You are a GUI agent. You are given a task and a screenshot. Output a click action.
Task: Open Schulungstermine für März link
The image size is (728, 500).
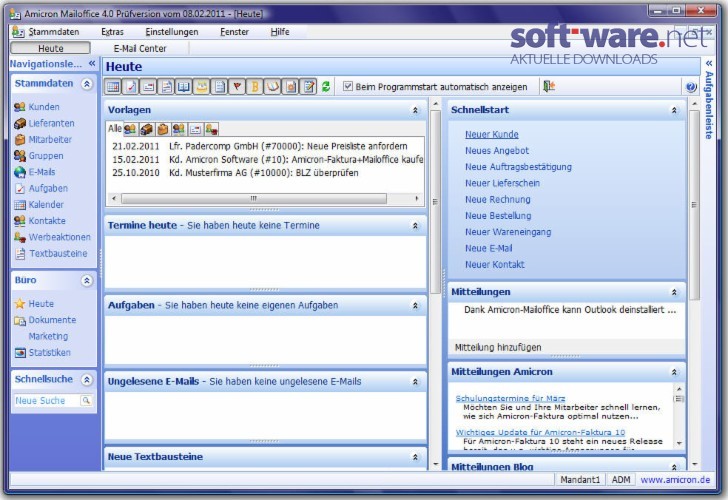click(510, 398)
